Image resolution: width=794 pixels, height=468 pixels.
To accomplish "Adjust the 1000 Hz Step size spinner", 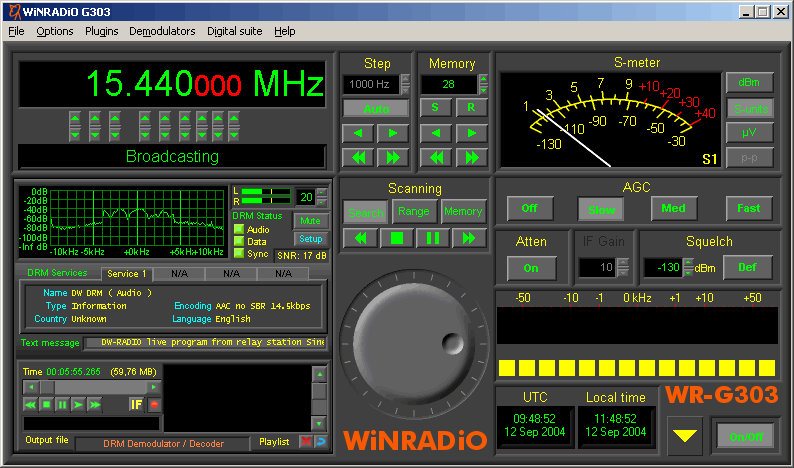I will tap(405, 84).
